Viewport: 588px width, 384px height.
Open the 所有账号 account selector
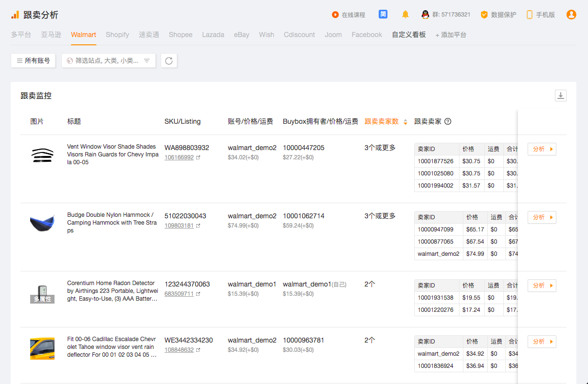point(33,61)
